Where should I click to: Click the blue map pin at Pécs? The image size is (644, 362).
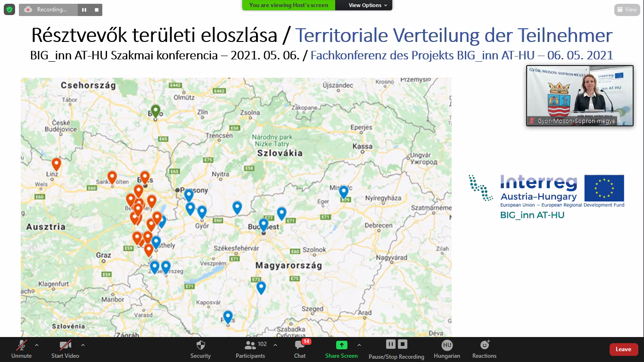click(228, 317)
